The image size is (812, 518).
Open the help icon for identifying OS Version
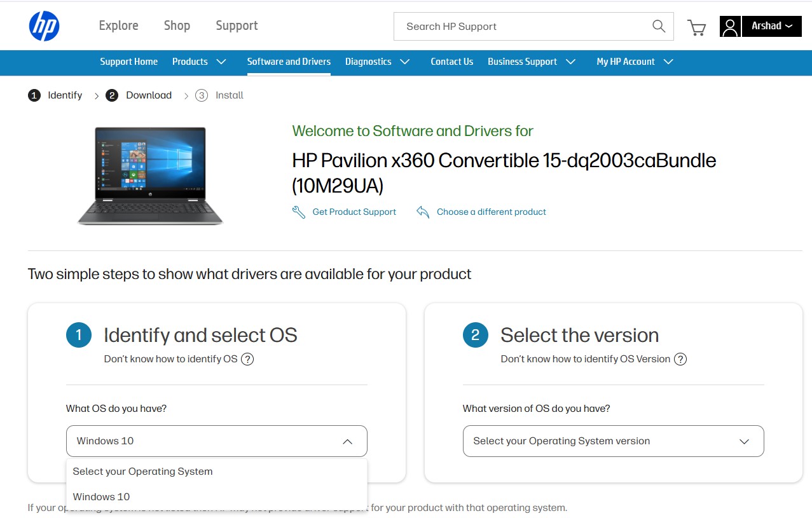pos(680,358)
